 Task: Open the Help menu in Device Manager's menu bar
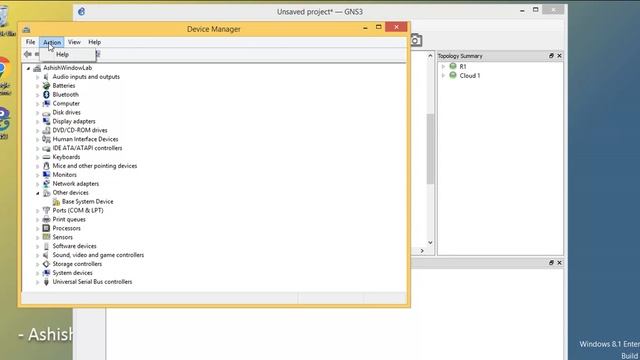point(94,42)
